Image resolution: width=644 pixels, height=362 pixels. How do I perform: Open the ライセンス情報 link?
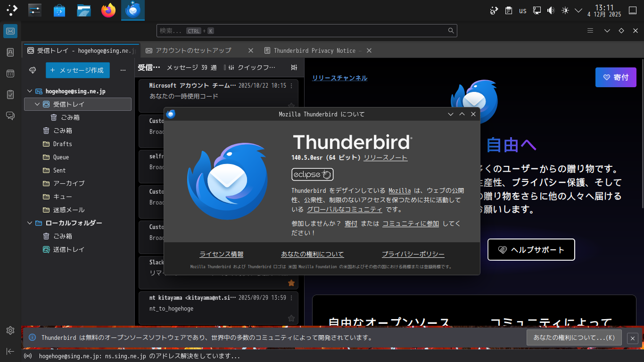point(222,255)
